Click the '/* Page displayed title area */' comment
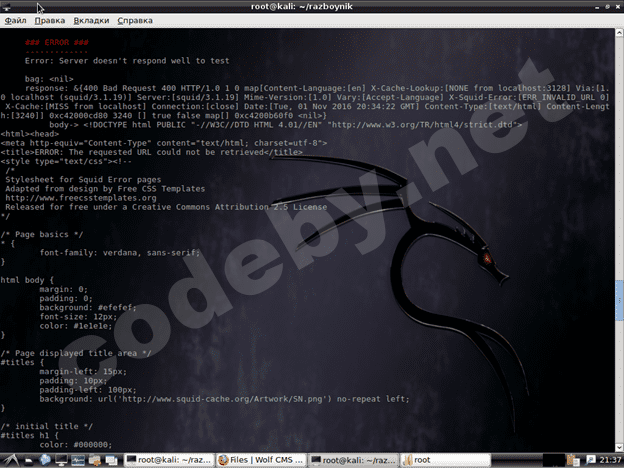The height and width of the screenshot is (468, 624). [x=76, y=354]
